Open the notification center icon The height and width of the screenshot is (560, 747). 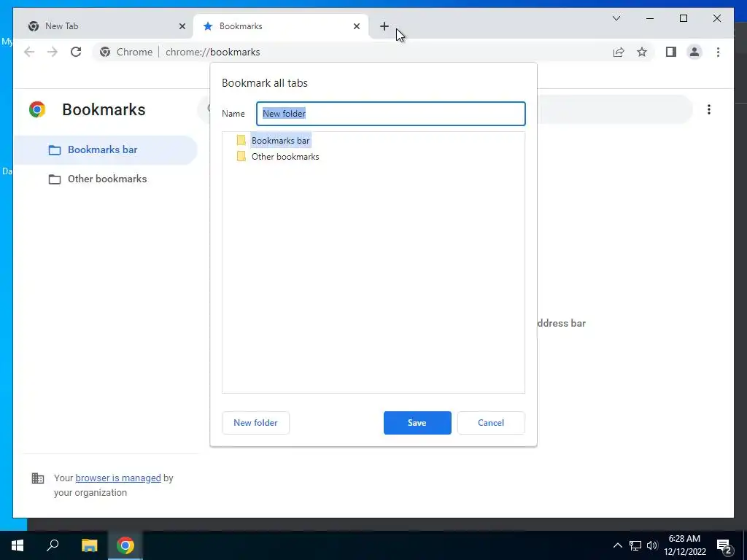724,545
